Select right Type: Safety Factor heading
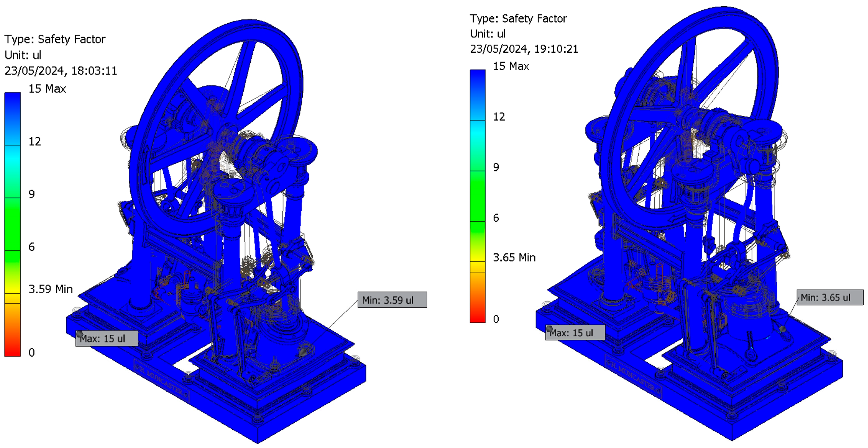Viewport: 868px width, 448px height. click(518, 19)
